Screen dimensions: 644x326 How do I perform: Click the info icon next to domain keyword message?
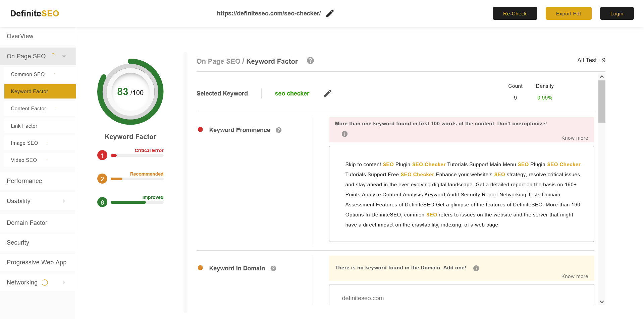476,268
